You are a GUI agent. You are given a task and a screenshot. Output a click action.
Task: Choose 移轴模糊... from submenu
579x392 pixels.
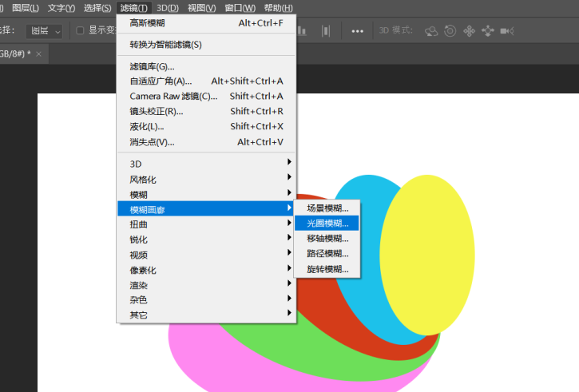click(x=327, y=239)
